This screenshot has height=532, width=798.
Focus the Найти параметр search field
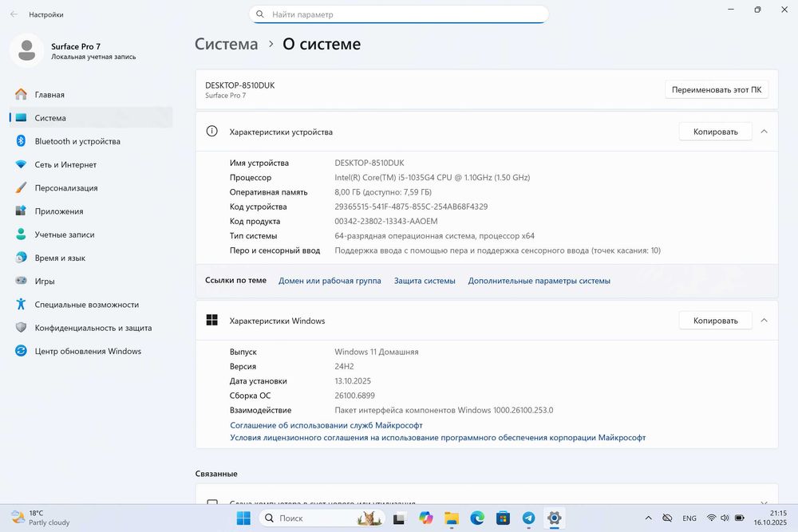(x=398, y=14)
